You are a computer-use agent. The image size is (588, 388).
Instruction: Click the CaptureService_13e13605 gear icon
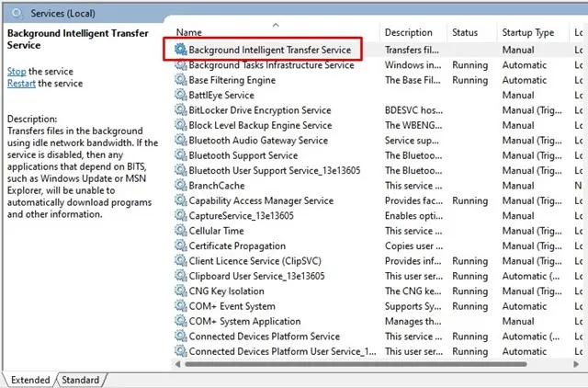pyautogui.click(x=181, y=215)
